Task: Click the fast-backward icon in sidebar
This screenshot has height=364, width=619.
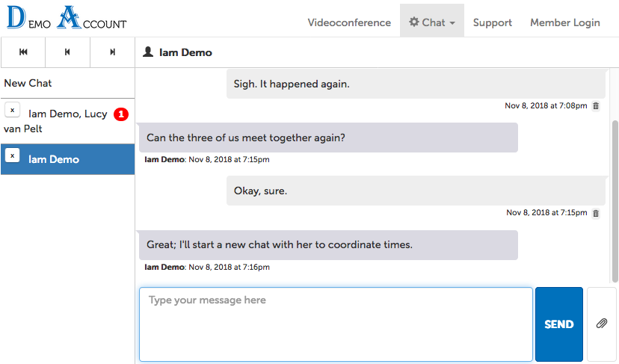Action: [x=23, y=52]
